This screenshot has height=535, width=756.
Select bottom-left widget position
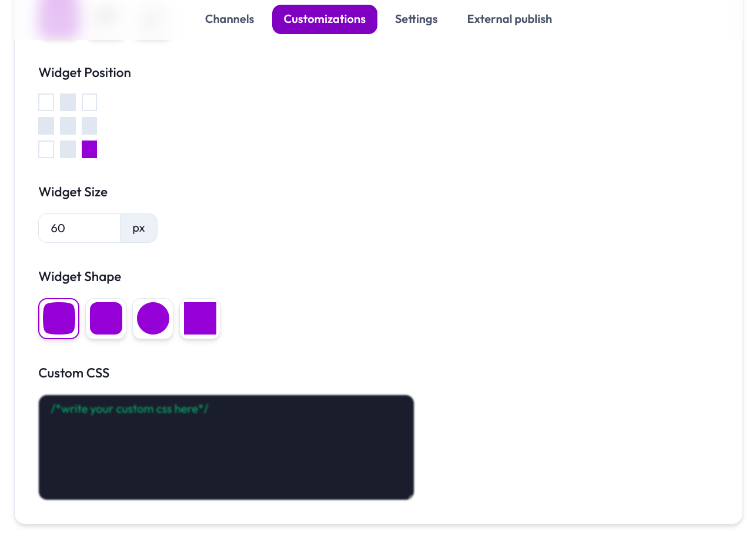click(46, 149)
